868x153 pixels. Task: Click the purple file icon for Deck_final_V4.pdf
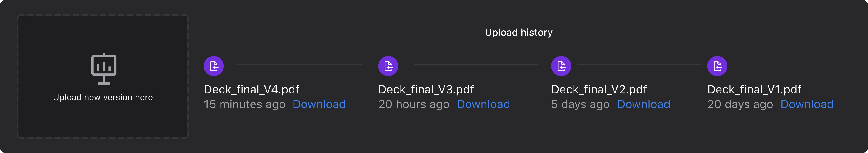point(214,66)
